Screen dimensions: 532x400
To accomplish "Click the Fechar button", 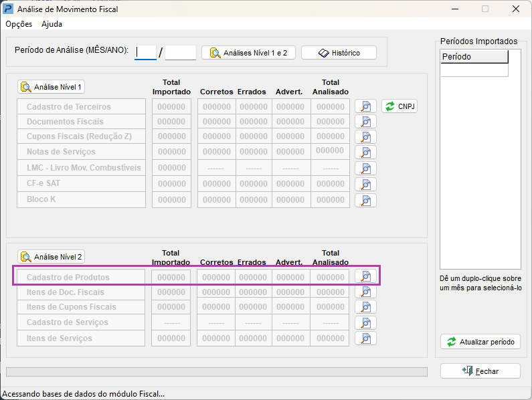I will pos(480,371).
